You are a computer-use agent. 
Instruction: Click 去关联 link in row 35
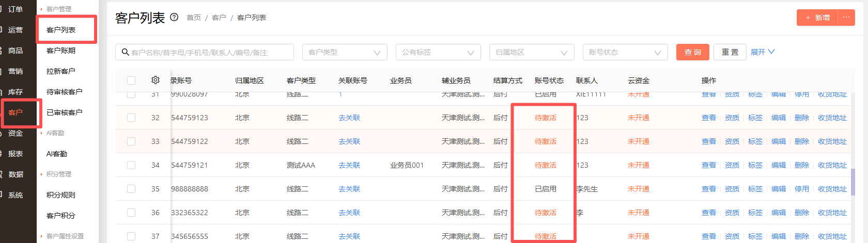click(x=349, y=189)
